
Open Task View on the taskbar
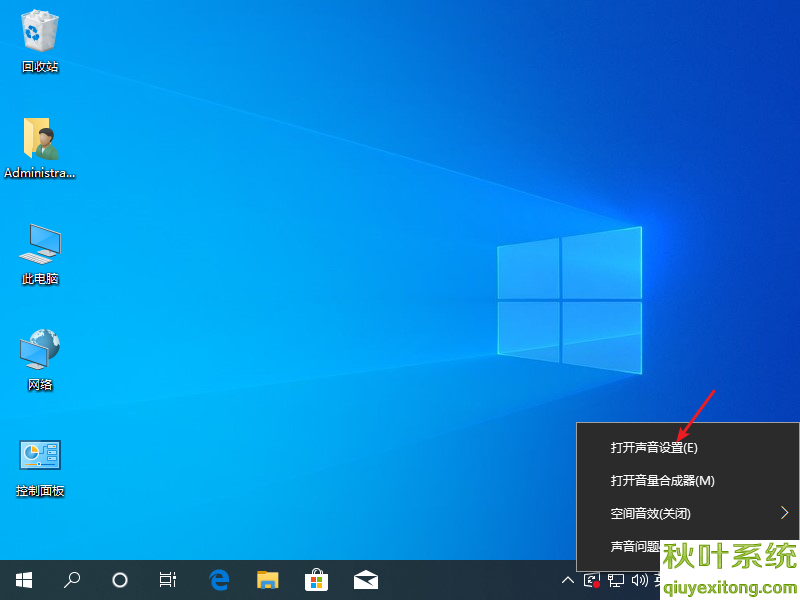point(168,580)
